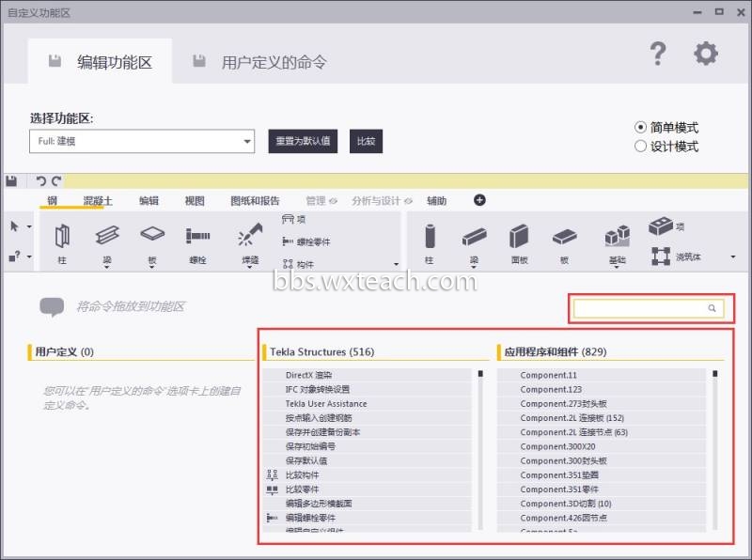Select the footing (基础) icon

click(x=618, y=236)
